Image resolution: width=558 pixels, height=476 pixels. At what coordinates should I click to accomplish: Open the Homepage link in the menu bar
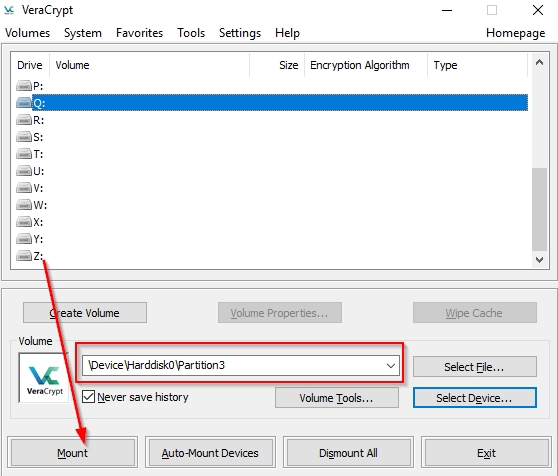coord(515,33)
